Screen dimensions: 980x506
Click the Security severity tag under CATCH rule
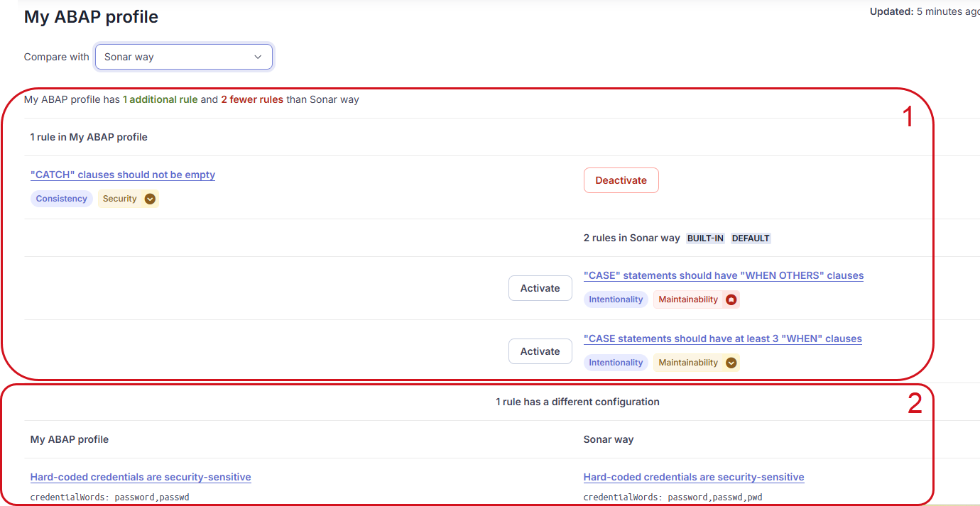tap(129, 199)
